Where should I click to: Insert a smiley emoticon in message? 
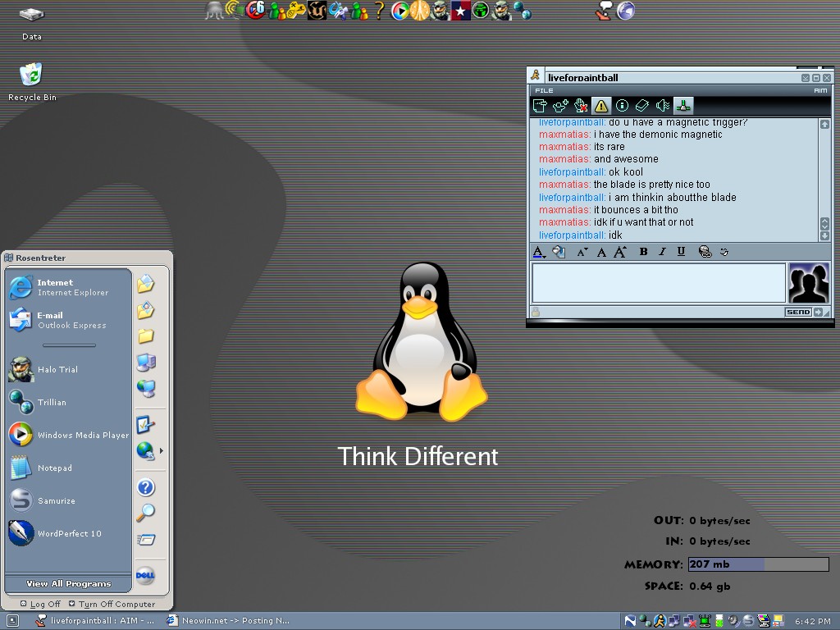coord(724,252)
